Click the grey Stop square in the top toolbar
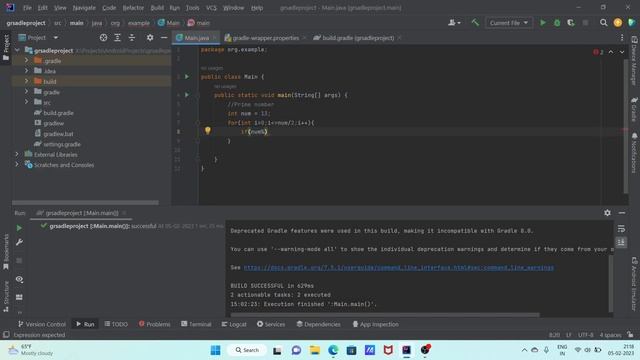This screenshot has width=640, height=360. click(x=585, y=23)
